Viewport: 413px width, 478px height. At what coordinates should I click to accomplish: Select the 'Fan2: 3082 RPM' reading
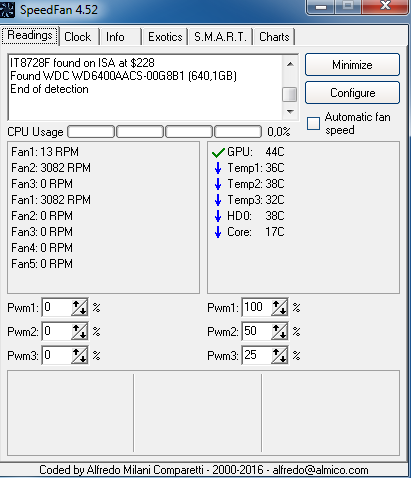pyautogui.click(x=51, y=168)
